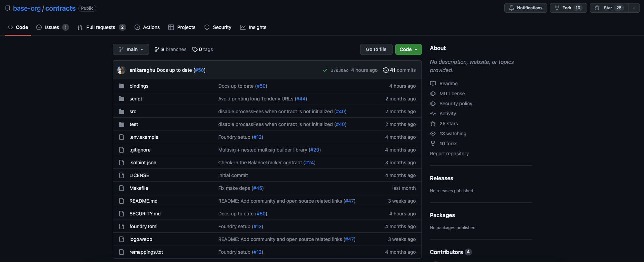Open the #24 pull request link

pyautogui.click(x=309, y=163)
